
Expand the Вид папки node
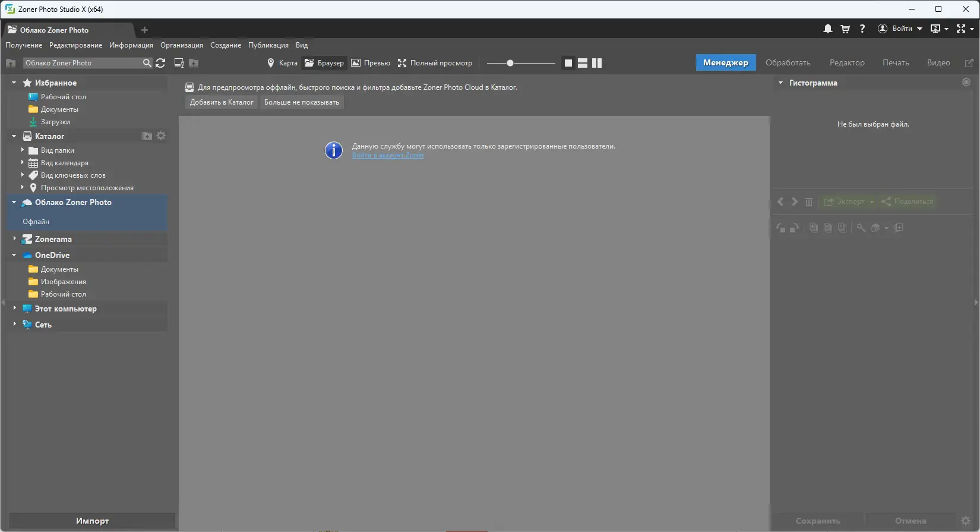(23, 150)
